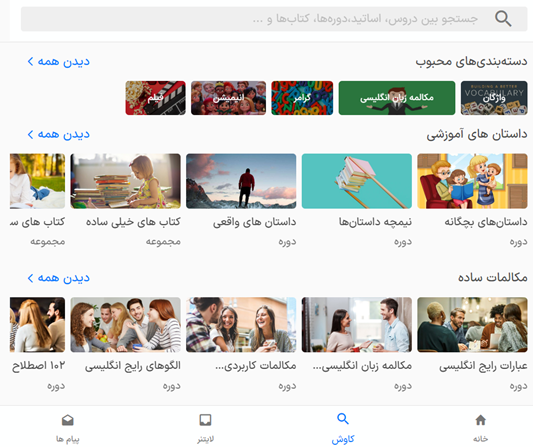
Task: Click the search magnifier icon in search bar
Action: click(x=503, y=18)
